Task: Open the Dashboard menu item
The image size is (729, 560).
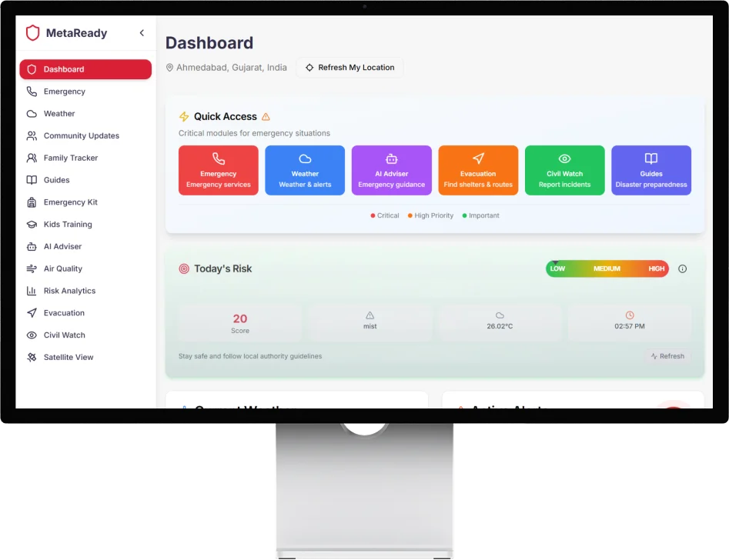Action: pos(85,69)
